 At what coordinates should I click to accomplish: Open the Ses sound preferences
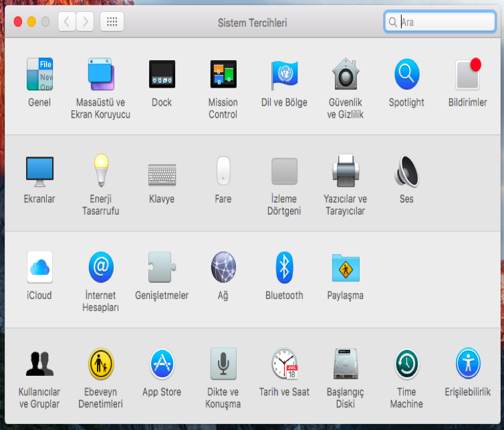[x=406, y=171]
